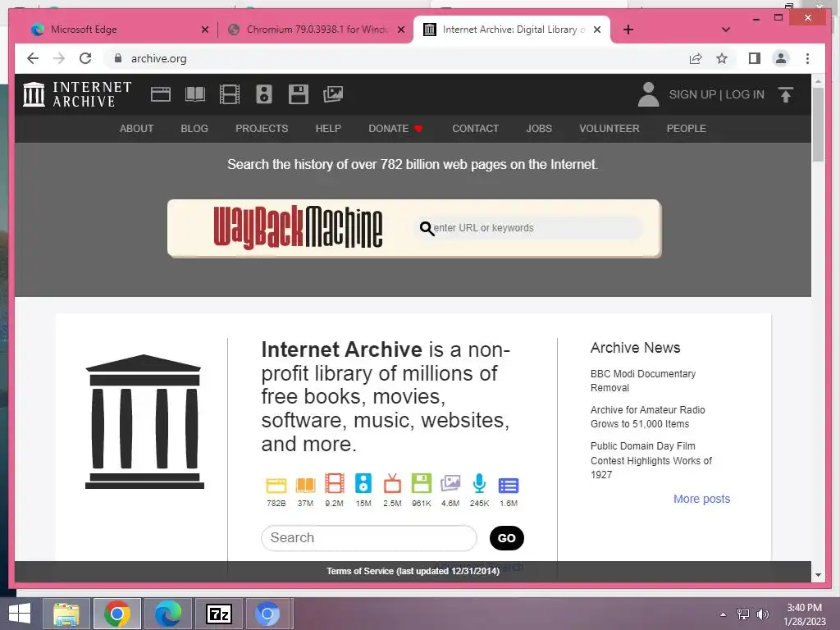Open a new browser tab
The height and width of the screenshot is (630, 840).
click(628, 30)
